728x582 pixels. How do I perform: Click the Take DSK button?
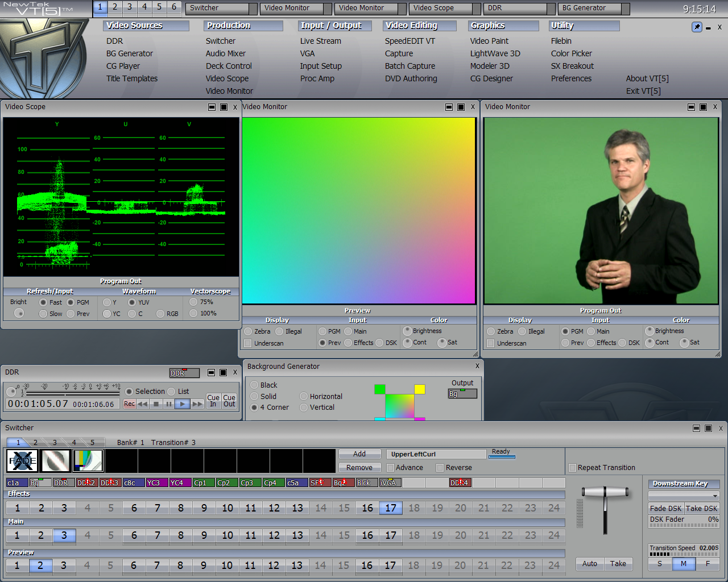[702, 509]
